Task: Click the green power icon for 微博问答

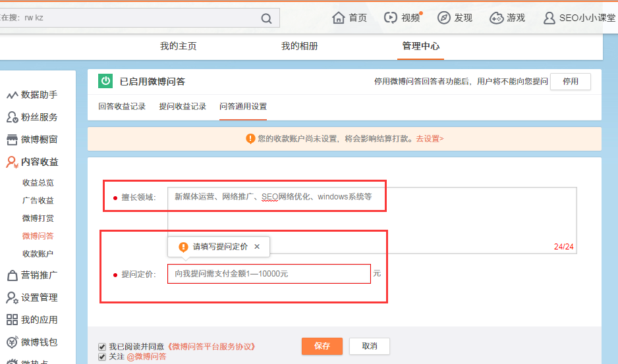Action: tap(105, 81)
